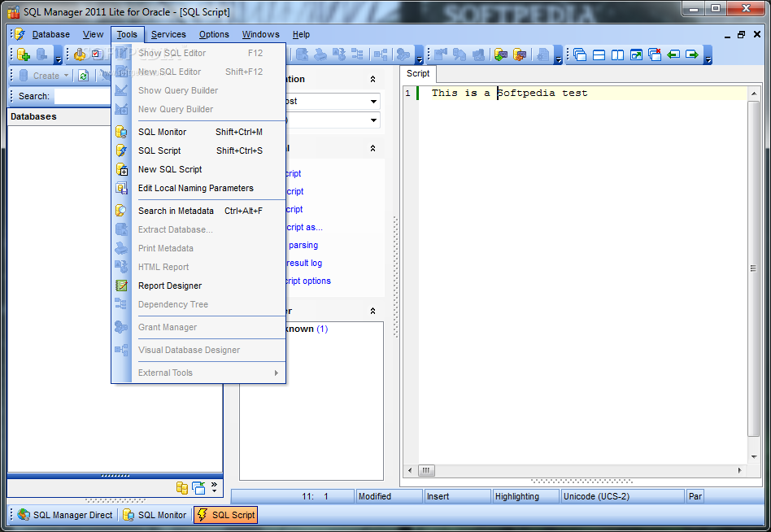Click the Close All windows icon with red X

pyautogui.click(x=655, y=54)
